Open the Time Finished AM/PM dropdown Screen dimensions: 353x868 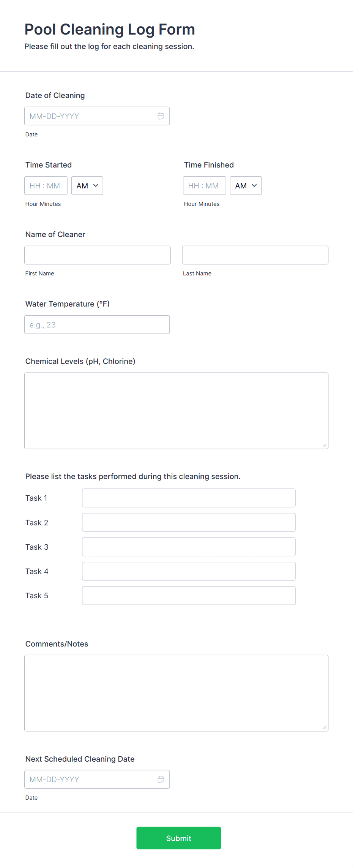[x=246, y=185]
